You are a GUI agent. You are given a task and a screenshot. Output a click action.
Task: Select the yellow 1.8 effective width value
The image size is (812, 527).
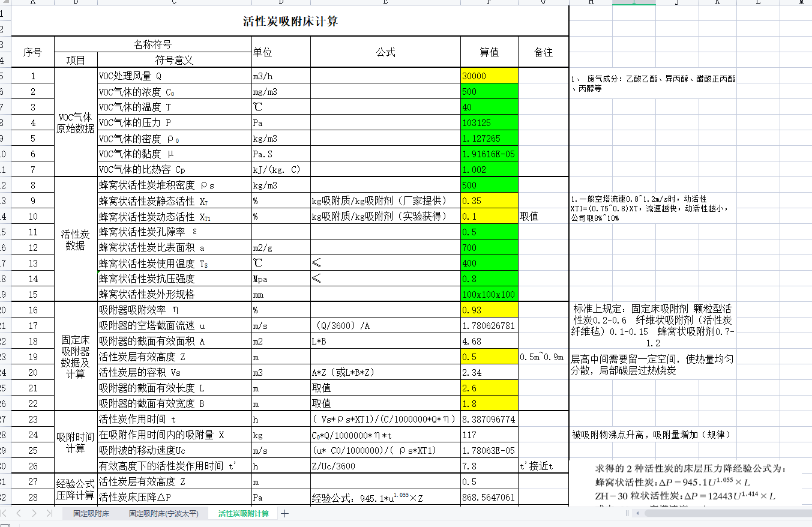(x=489, y=404)
